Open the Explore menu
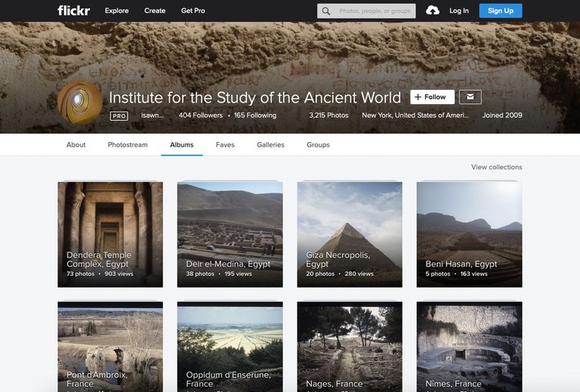Image resolution: width=580 pixels, height=392 pixels. 116,11
